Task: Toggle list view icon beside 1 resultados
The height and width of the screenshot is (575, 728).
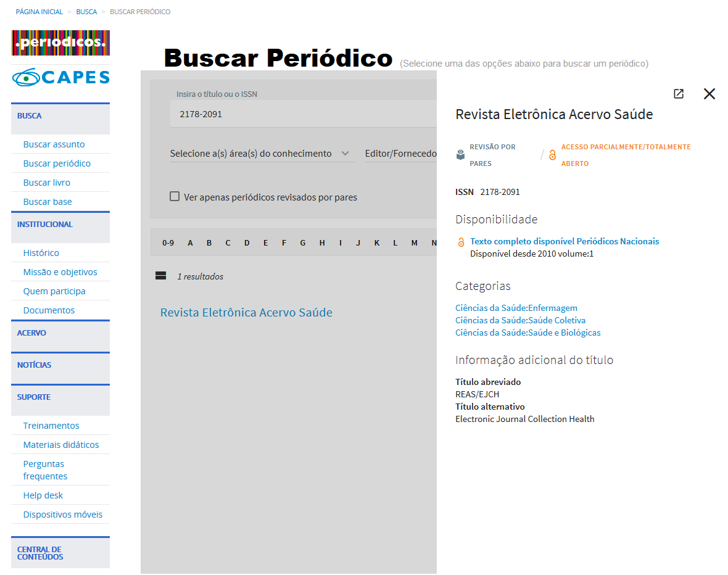Action: coord(160,276)
